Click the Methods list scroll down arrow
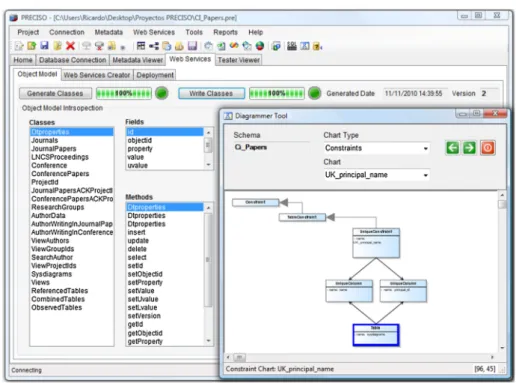The height and width of the screenshot is (383, 516). click(x=209, y=341)
